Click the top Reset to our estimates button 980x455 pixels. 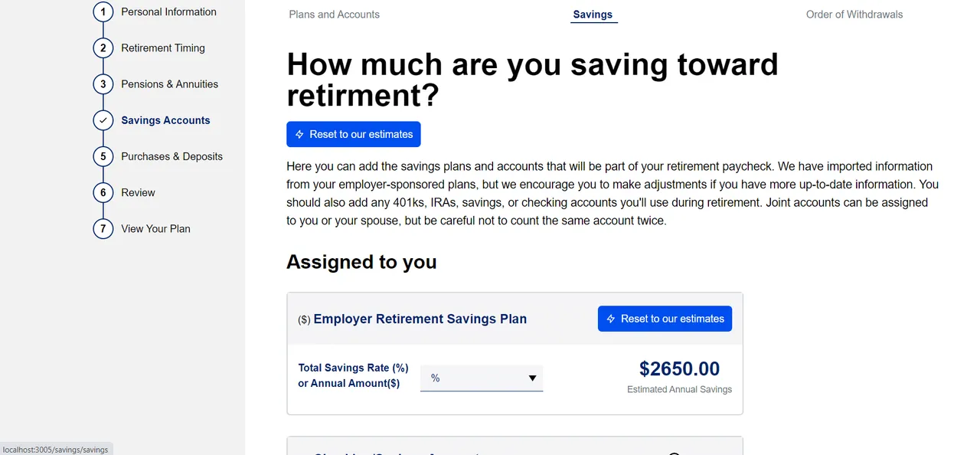(353, 133)
